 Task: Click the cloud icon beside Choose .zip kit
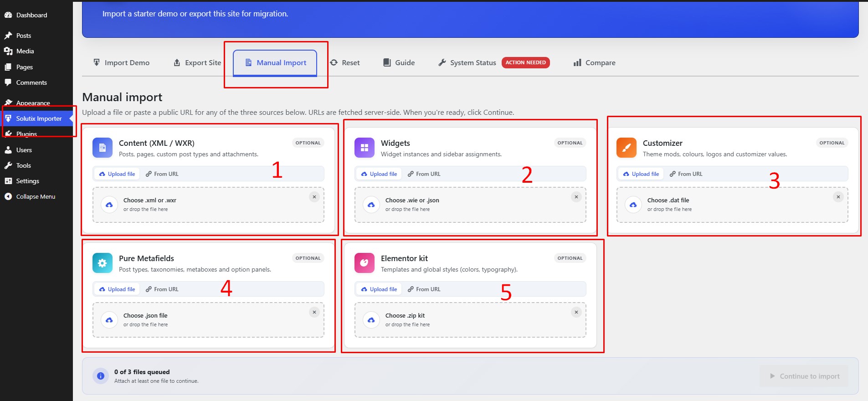pyautogui.click(x=371, y=320)
